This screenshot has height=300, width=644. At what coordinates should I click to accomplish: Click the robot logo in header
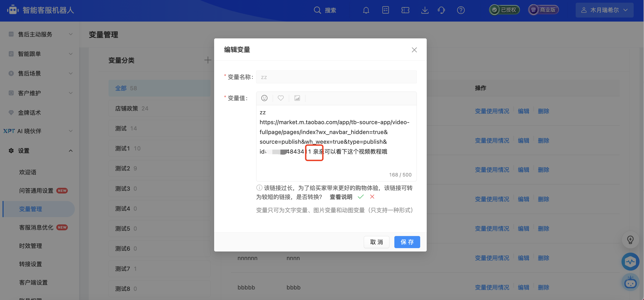click(13, 10)
